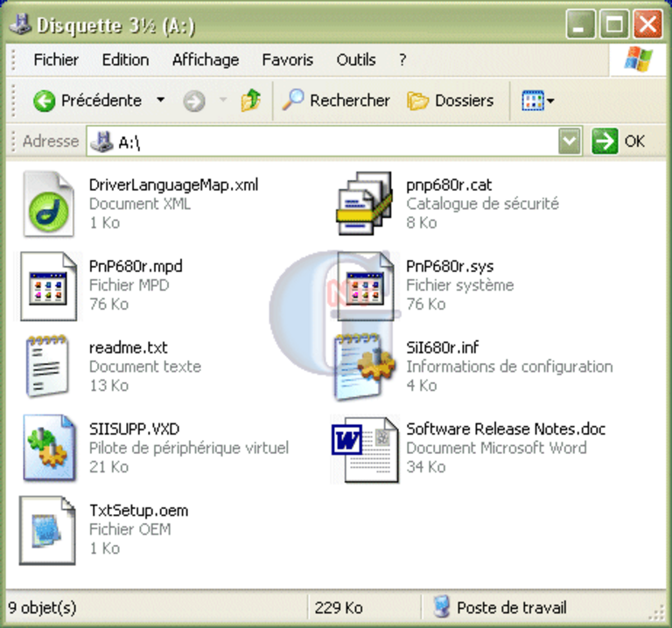Click 'Document texte' type text
This screenshot has width=672, height=628.
point(145,366)
